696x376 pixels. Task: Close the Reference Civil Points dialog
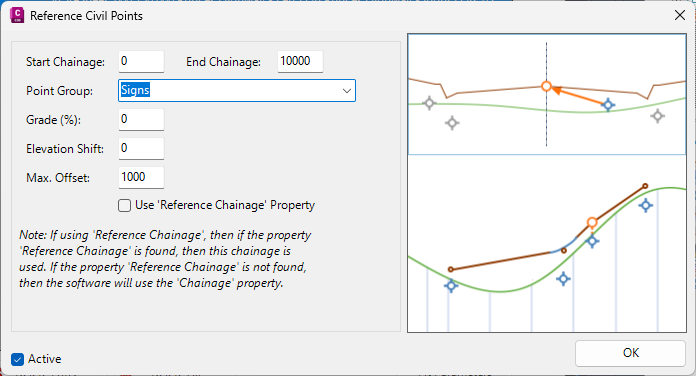[x=679, y=16]
